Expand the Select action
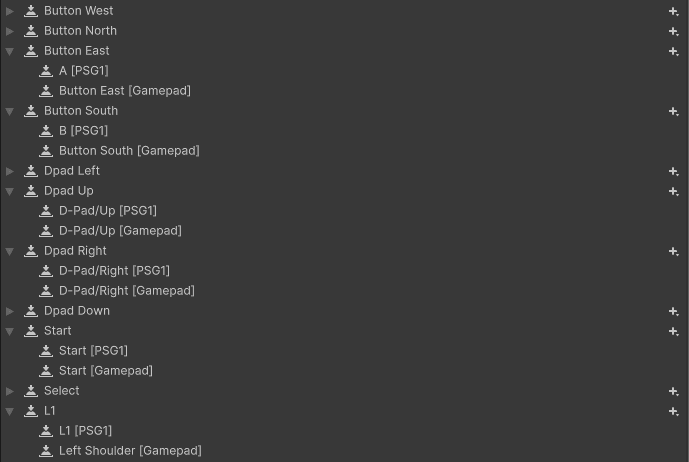The image size is (689, 462). pyautogui.click(x=10, y=391)
